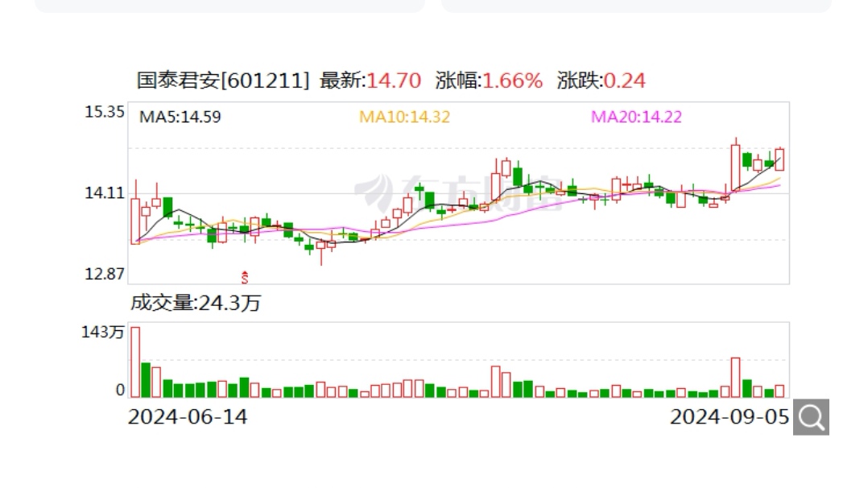Click the magnifier zoom icon
The width and height of the screenshot is (868, 488).
click(x=812, y=416)
